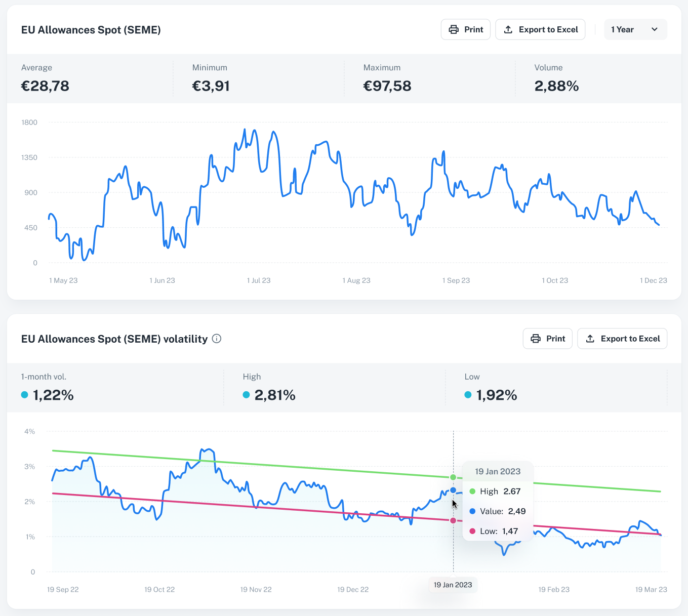Click the 'Volume' label
Screen dimensions: 688x616
point(548,67)
